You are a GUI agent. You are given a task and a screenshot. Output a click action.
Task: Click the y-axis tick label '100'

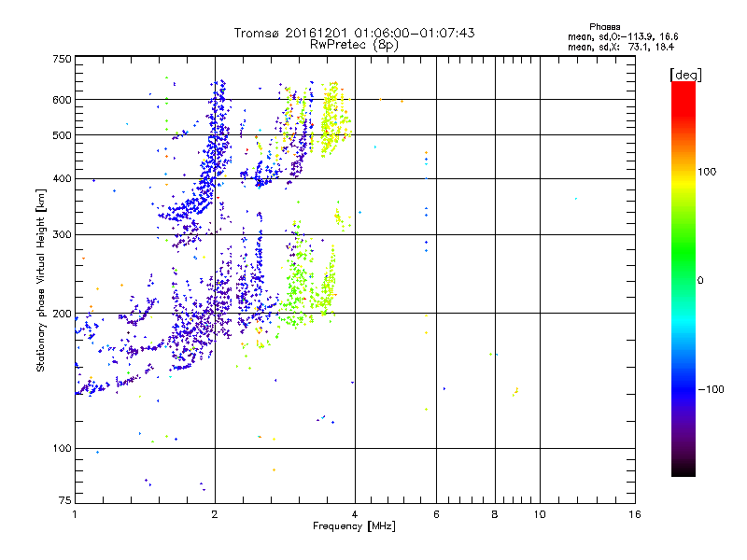pyautogui.click(x=62, y=448)
